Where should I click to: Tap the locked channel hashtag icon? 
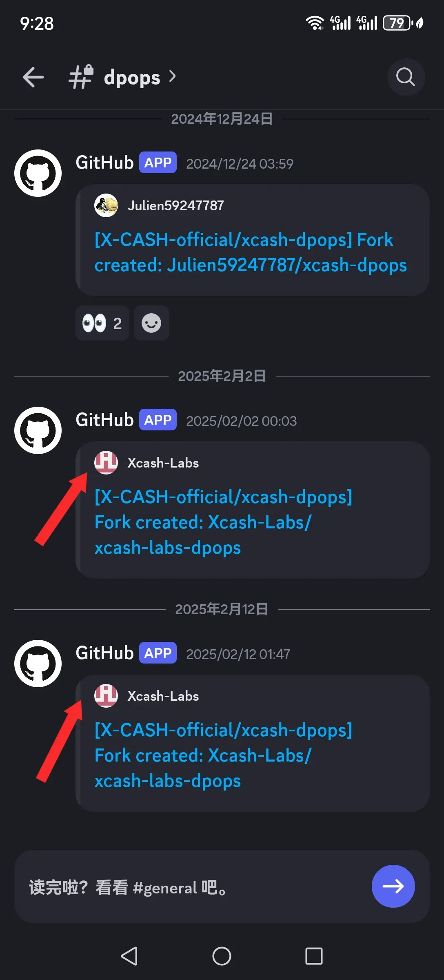81,77
